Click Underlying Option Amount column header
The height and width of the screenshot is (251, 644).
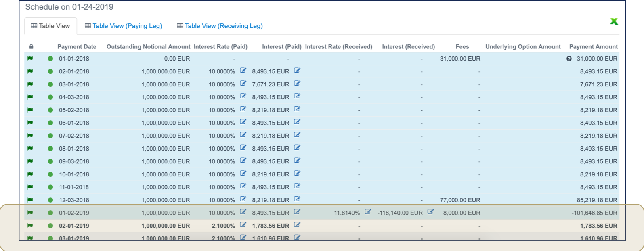(x=523, y=47)
